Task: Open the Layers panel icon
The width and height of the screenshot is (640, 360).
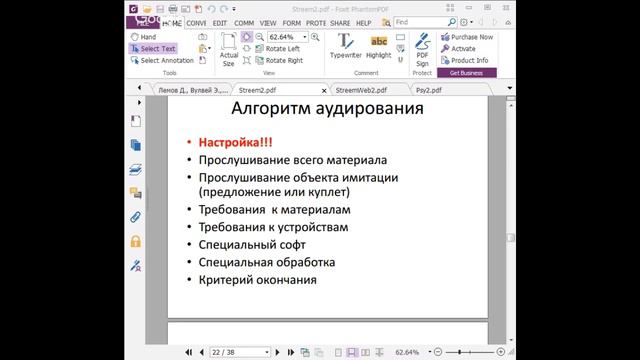Action: 136,169
